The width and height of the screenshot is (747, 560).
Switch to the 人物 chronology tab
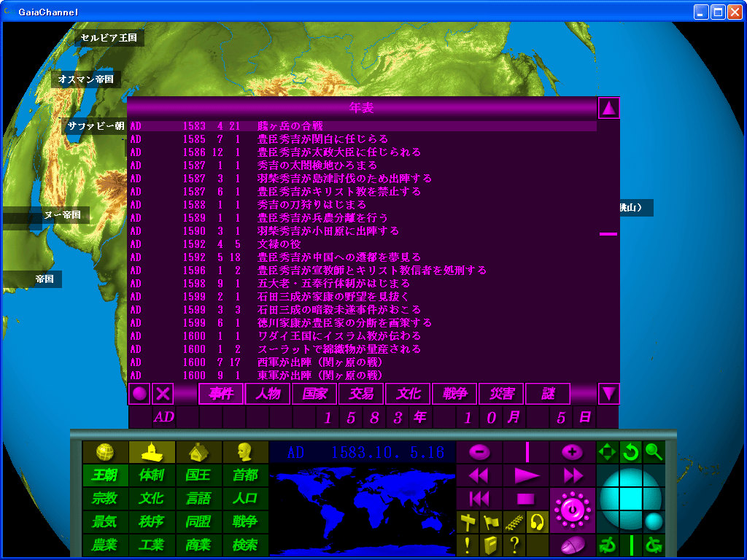268,394
